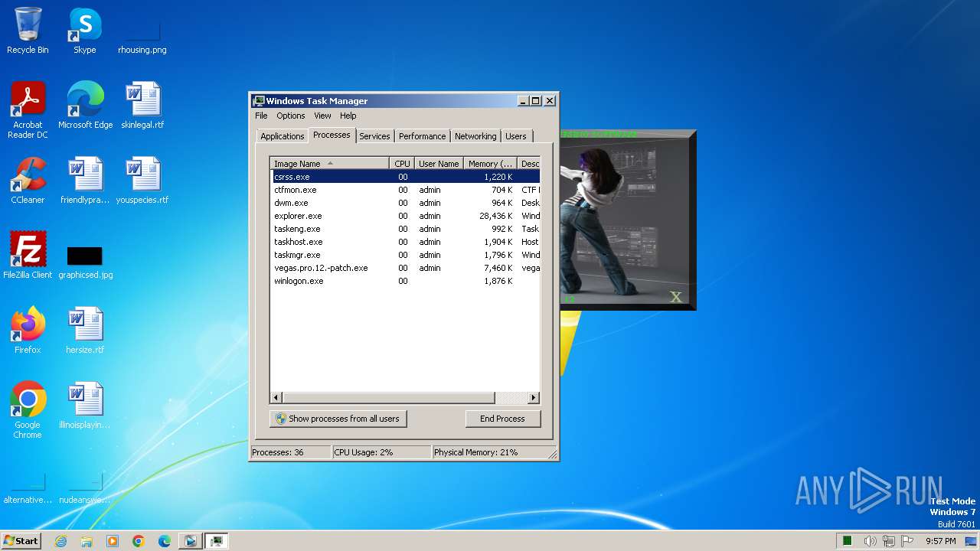Click the 9:57 PM taskbar clock
Image resolution: width=980 pixels, height=551 pixels.
pyautogui.click(x=940, y=541)
